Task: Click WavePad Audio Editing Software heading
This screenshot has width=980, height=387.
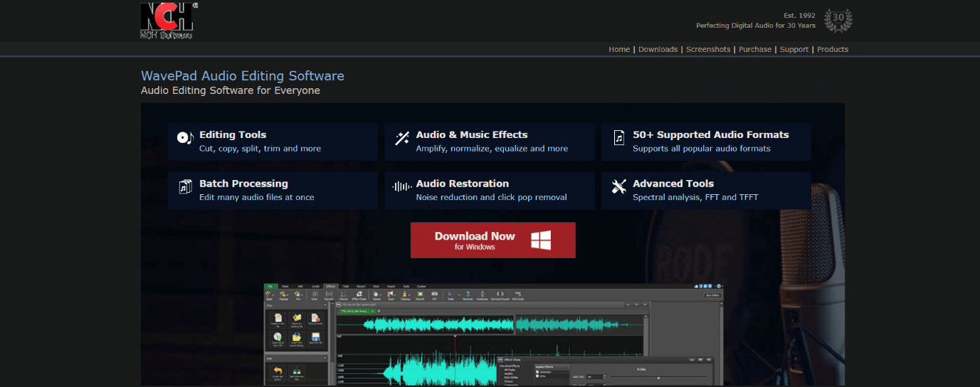Action: [243, 75]
